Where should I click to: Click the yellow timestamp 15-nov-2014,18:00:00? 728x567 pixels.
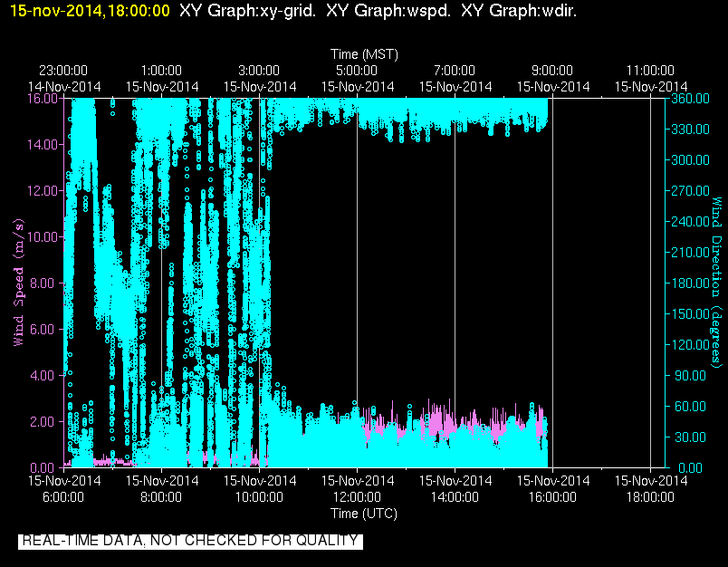(90, 11)
